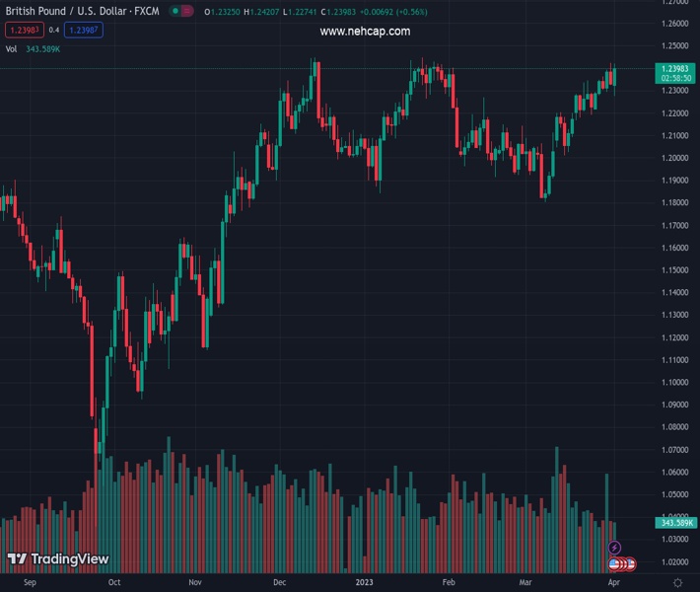Screen dimensions: 700x592
Task: Open chart settings gear in bottom-right corner
Action: [x=677, y=583]
